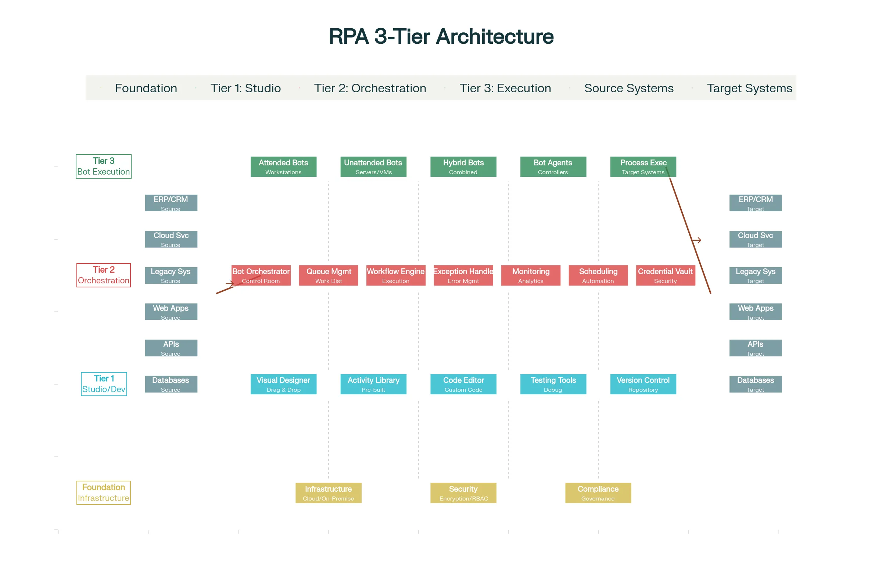Select the Testing Tools node

click(x=553, y=384)
